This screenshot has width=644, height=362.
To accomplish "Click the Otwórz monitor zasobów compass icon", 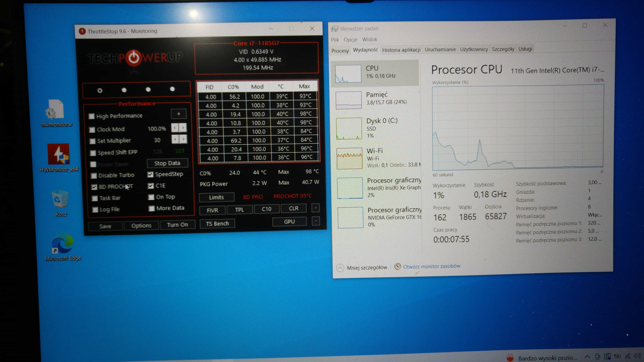I will [398, 266].
